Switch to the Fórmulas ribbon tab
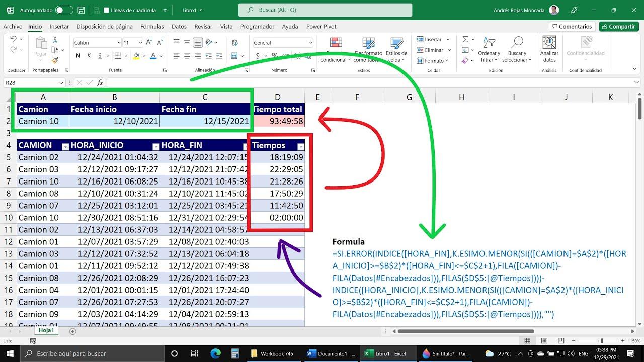The image size is (644, 362). tap(152, 26)
